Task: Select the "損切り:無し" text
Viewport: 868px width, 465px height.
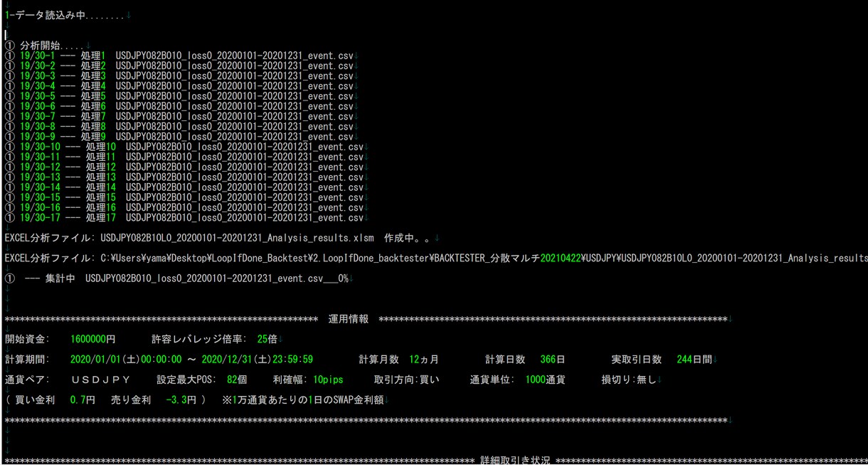Action: click(630, 379)
